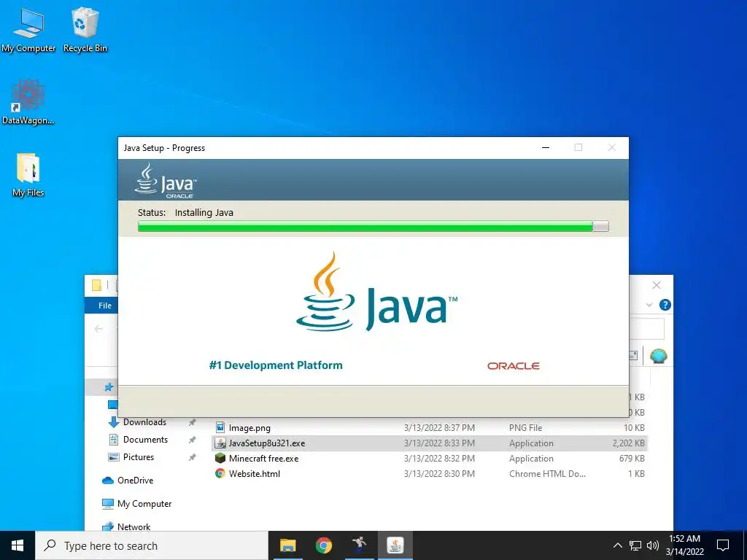Open the My Files desktop folder

(28, 175)
